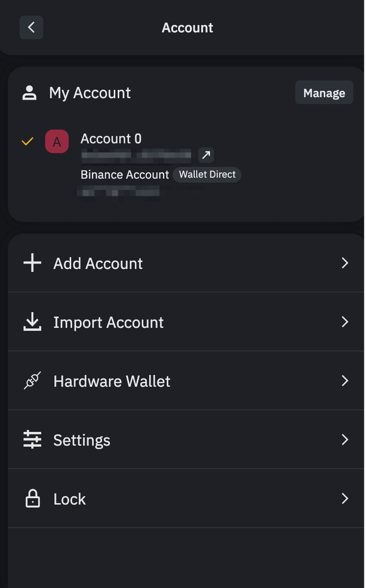Click the Settings sliders icon
This screenshot has height=588, width=366.
32,440
